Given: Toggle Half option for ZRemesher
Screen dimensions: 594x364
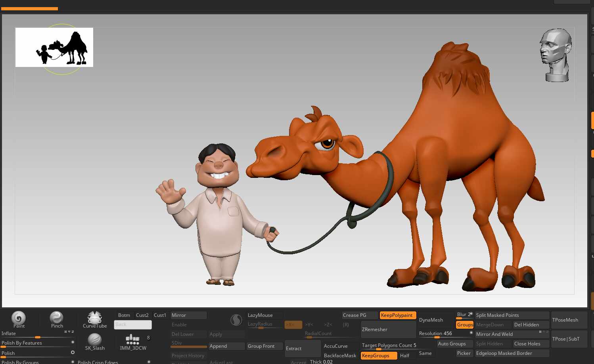Looking at the screenshot, I should pyautogui.click(x=407, y=356).
